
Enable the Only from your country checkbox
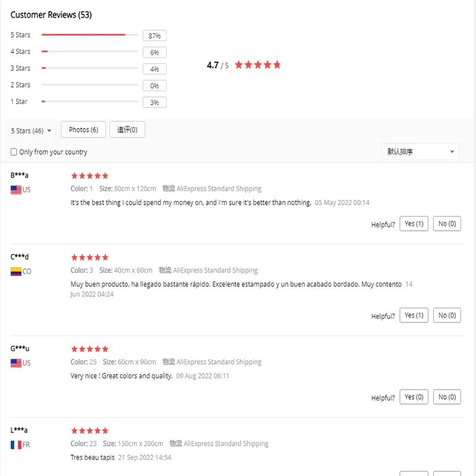14,152
